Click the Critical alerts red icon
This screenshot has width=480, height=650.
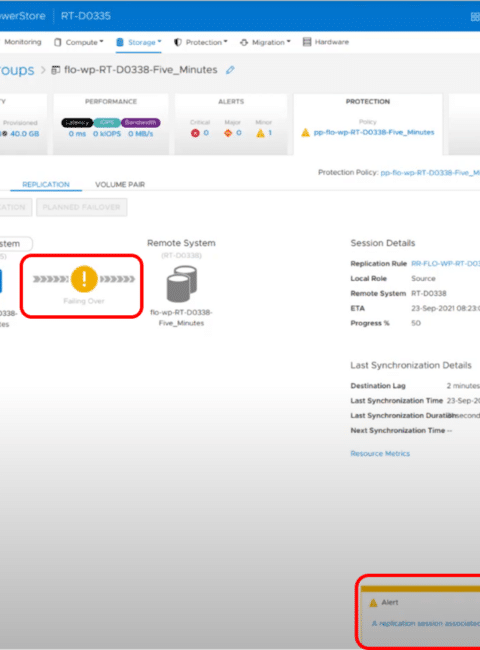click(x=195, y=133)
